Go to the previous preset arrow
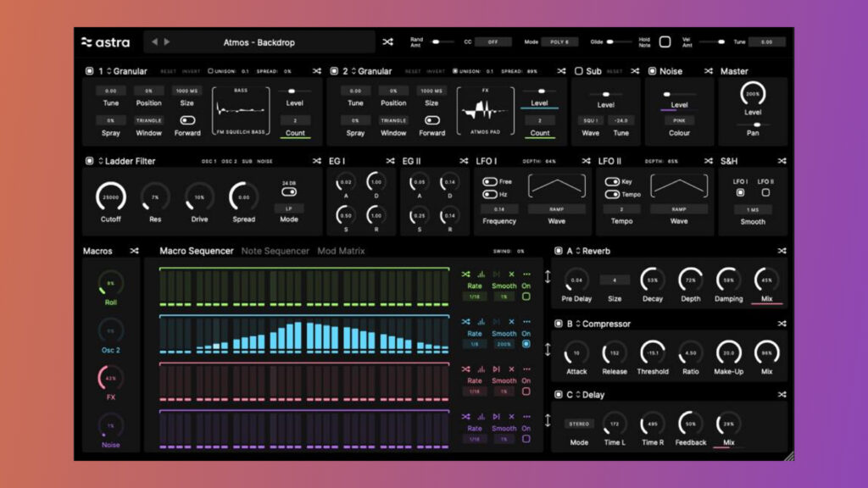This screenshot has width=868, height=488. click(x=154, y=42)
